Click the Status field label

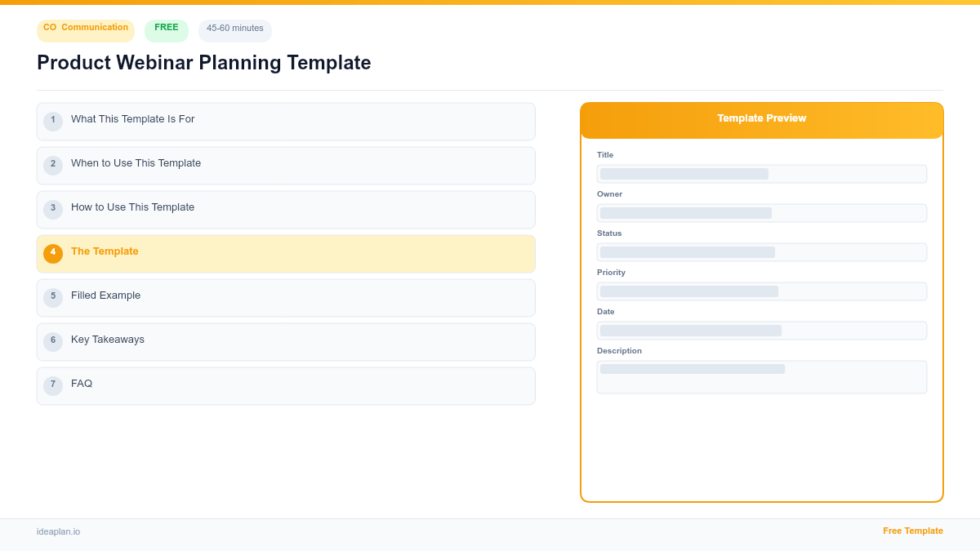coord(609,233)
